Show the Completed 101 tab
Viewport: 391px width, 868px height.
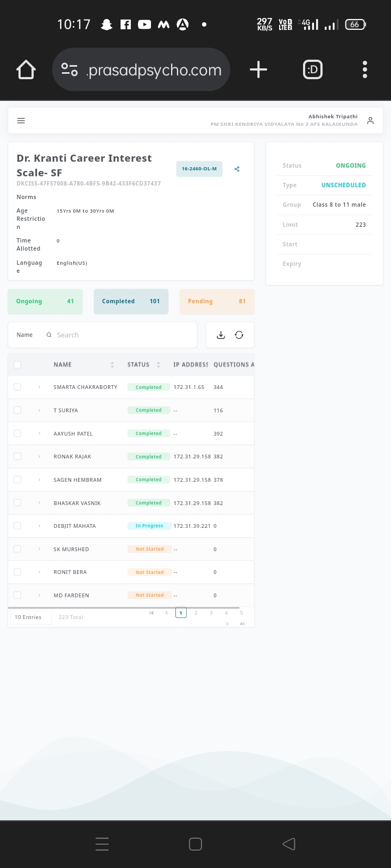point(131,302)
